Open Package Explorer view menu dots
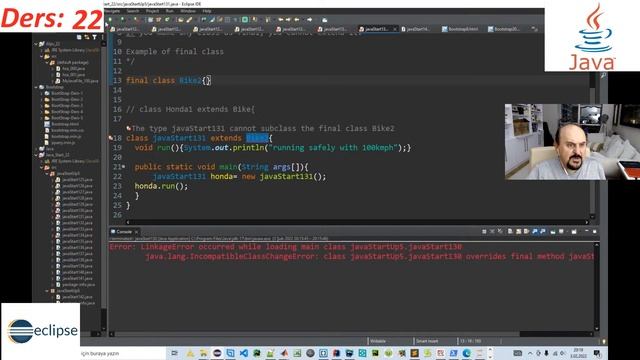This screenshot has height=360, width=640. coord(102,37)
